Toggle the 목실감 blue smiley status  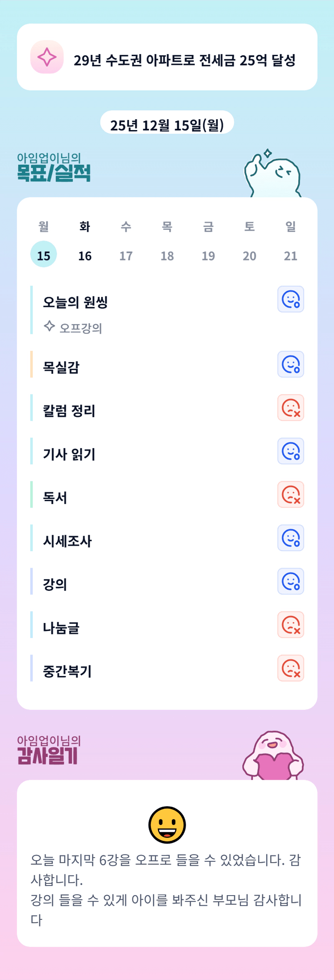coord(290,364)
